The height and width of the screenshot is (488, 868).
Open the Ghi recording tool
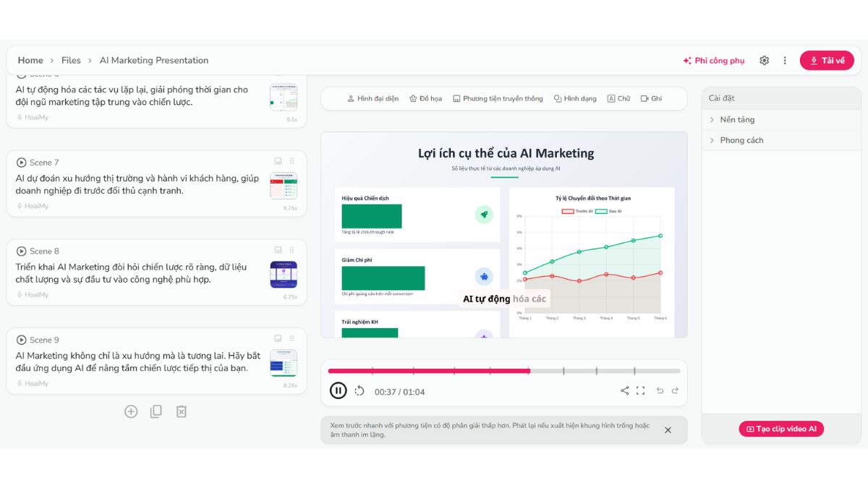point(652,98)
